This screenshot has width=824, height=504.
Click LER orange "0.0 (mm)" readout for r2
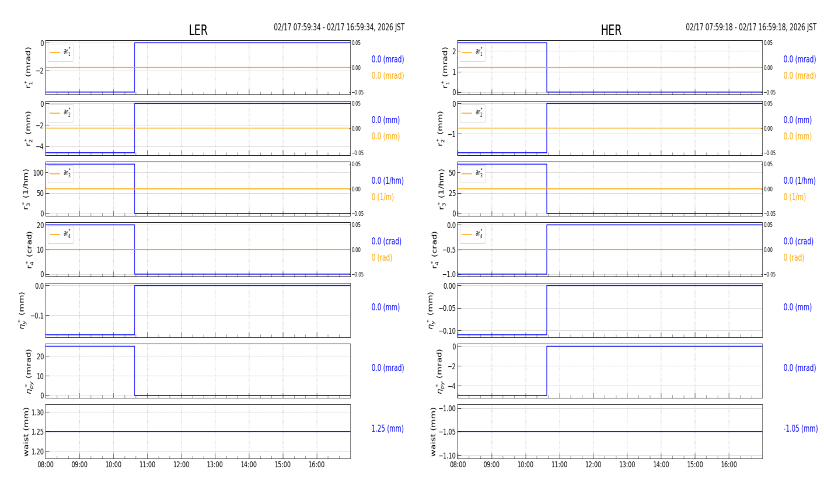point(385,136)
